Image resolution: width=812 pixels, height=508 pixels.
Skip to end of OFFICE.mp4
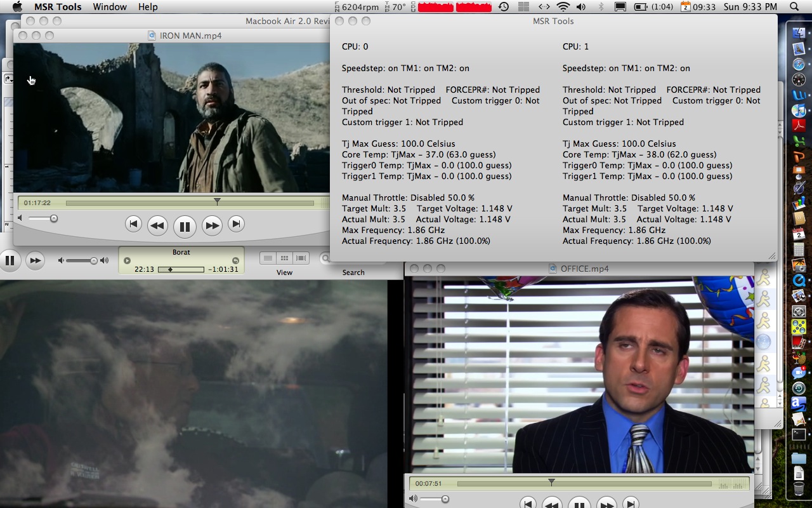[x=631, y=503]
